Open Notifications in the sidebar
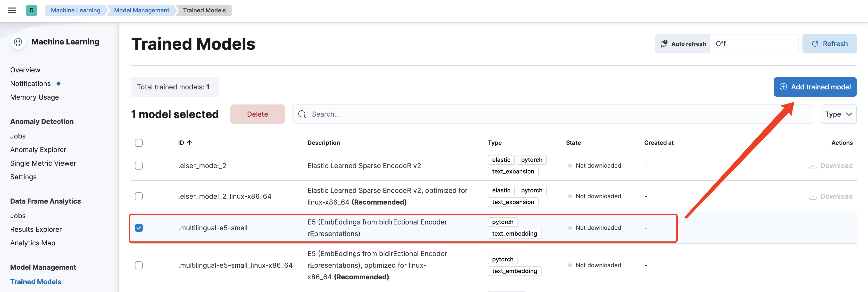The height and width of the screenshot is (292, 868). tap(30, 84)
